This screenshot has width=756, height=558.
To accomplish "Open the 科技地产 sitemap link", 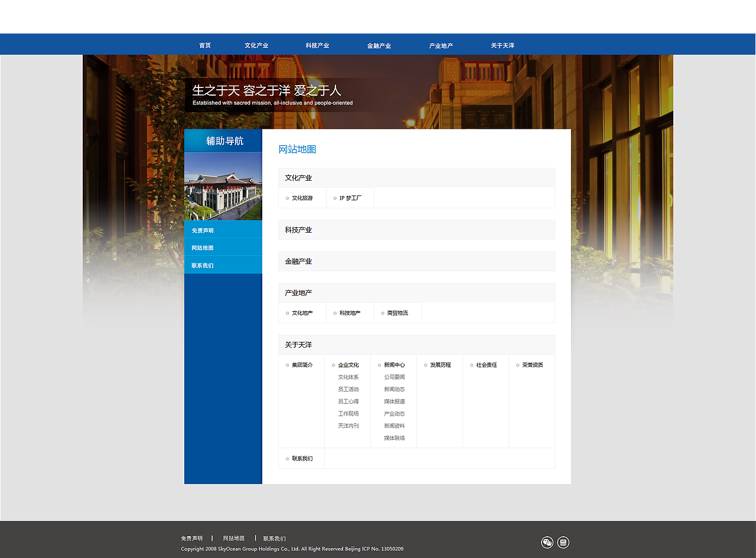I will click(x=350, y=313).
